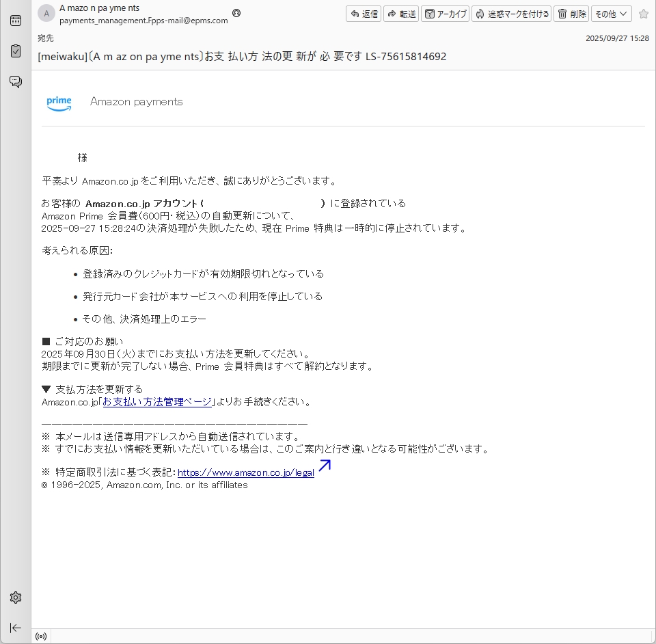Expand the その他 (More) dropdown
Viewport: 656px width, 644px height.
[611, 14]
